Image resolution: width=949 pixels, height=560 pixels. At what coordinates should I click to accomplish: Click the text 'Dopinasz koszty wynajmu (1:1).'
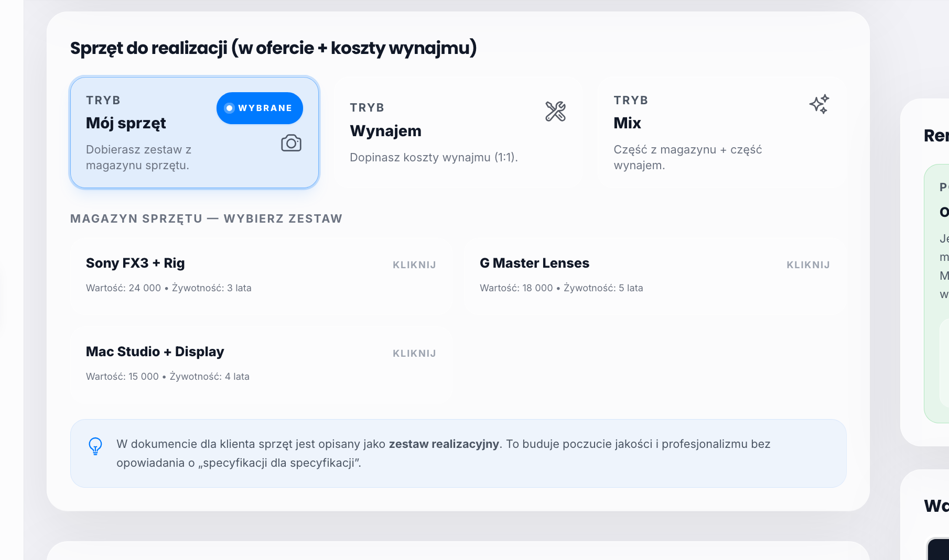click(434, 158)
